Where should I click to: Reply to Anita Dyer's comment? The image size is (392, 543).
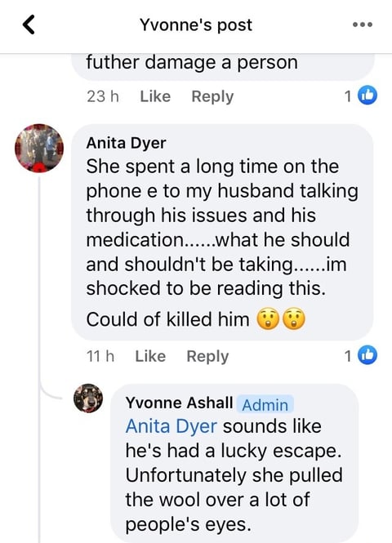click(x=207, y=357)
